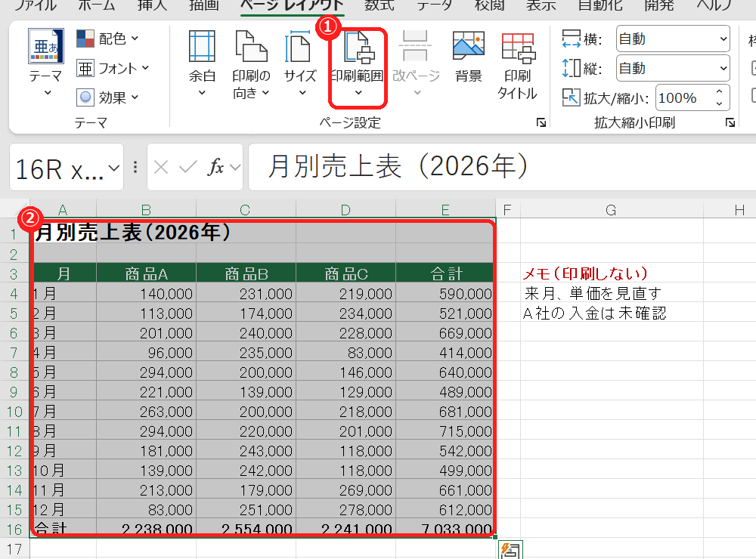
Task: Expand the Name Box dropdown
Action: (x=114, y=168)
